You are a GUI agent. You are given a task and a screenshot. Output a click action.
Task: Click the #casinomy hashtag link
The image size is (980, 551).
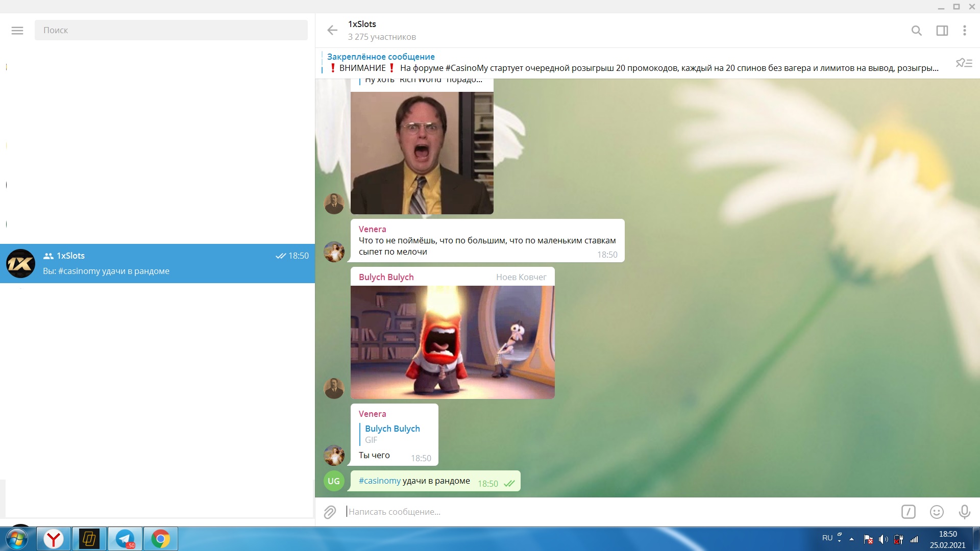(x=379, y=481)
